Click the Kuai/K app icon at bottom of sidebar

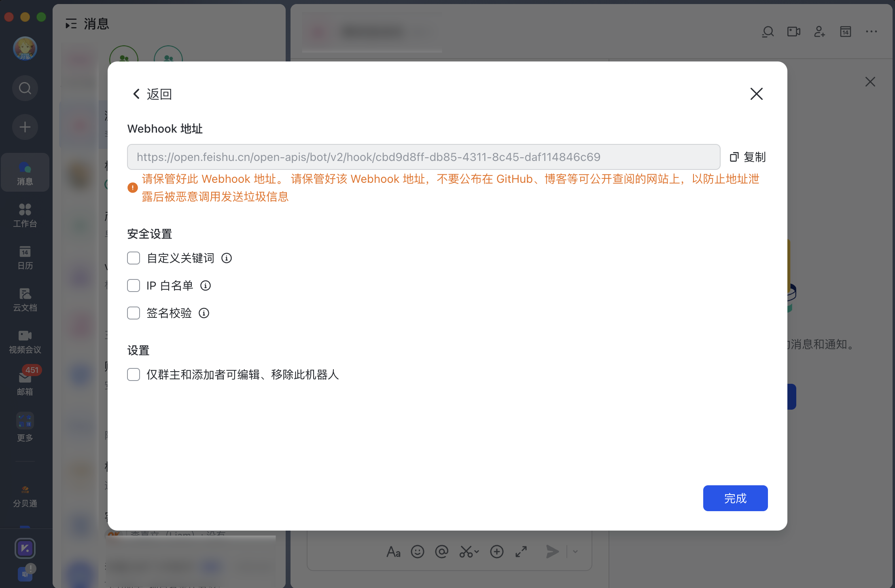(x=25, y=548)
